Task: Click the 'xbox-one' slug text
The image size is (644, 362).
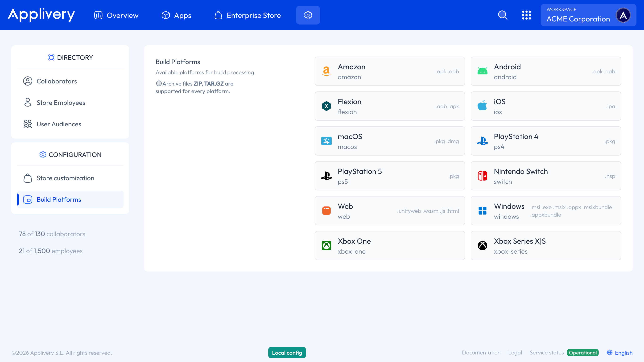Action: (x=351, y=251)
